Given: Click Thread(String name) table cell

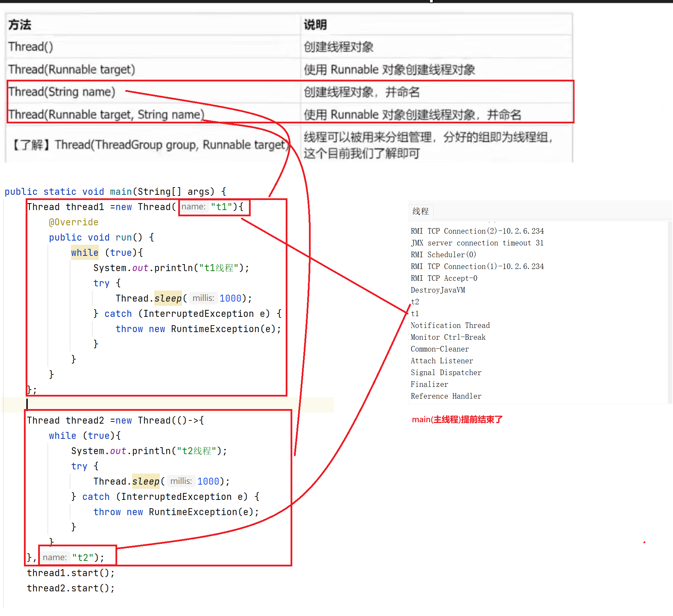Looking at the screenshot, I should tap(62, 92).
